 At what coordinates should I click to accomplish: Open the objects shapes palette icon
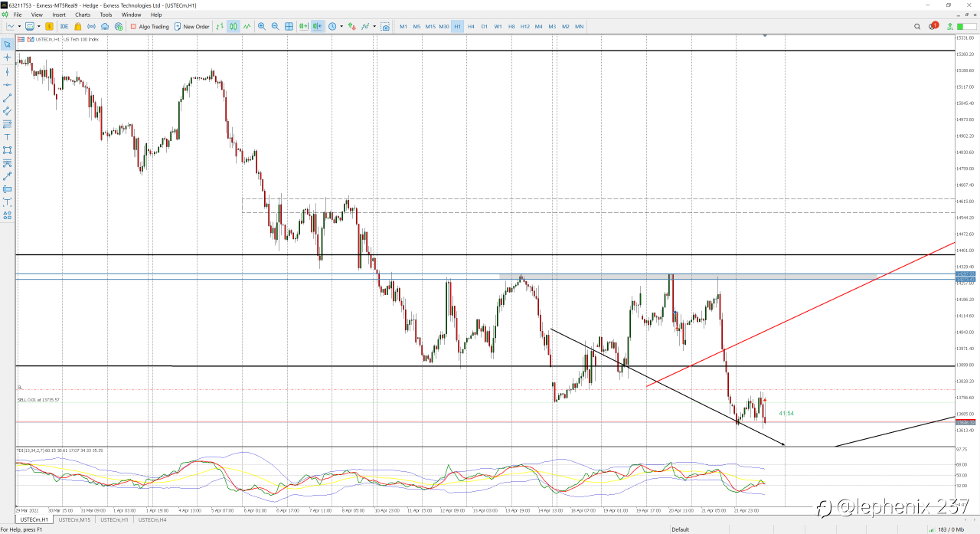[x=8, y=215]
